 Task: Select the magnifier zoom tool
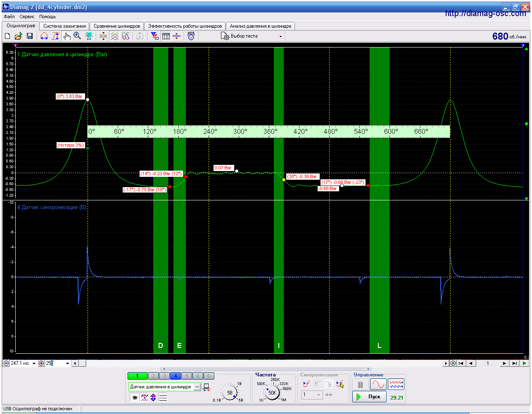pyautogui.click(x=77, y=36)
